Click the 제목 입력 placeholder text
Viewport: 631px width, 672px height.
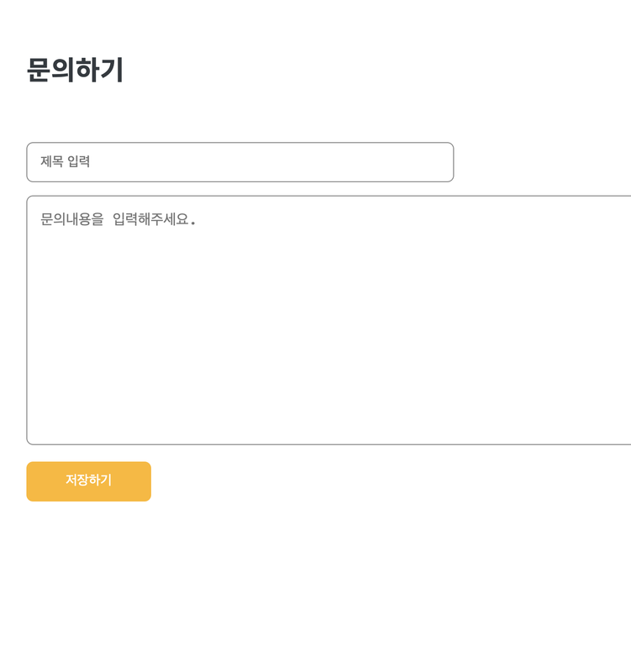[66, 161]
